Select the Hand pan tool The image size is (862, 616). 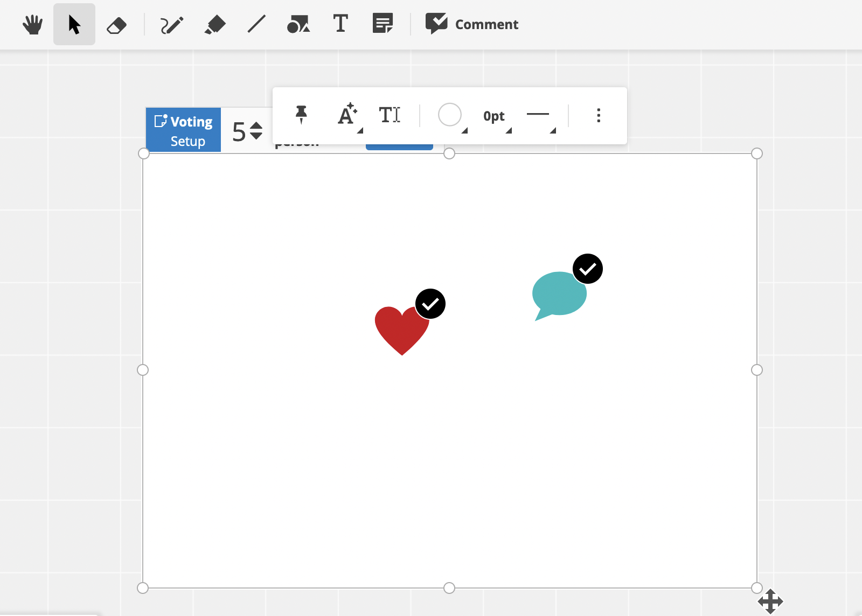click(x=32, y=24)
